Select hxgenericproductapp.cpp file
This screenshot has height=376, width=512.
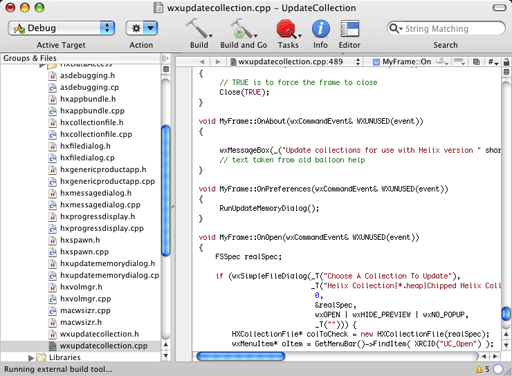coord(107,181)
